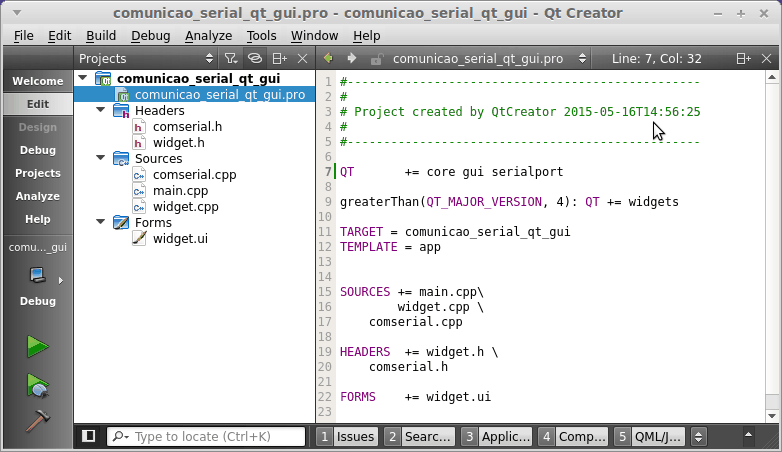782x452 pixels.
Task: Click the filter tree funnel icon
Action: click(230, 58)
